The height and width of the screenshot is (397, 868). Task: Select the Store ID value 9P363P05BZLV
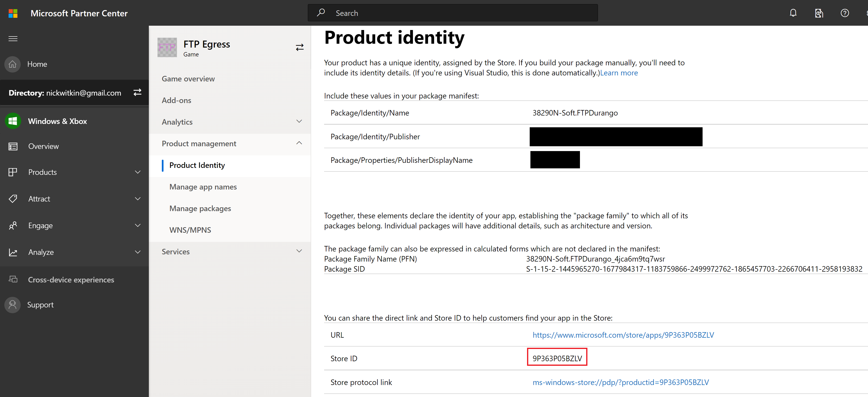tap(557, 359)
